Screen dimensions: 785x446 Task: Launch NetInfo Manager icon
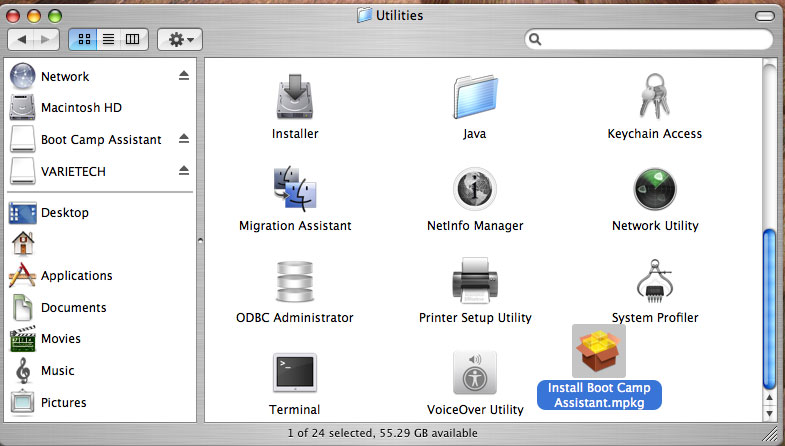(x=475, y=189)
